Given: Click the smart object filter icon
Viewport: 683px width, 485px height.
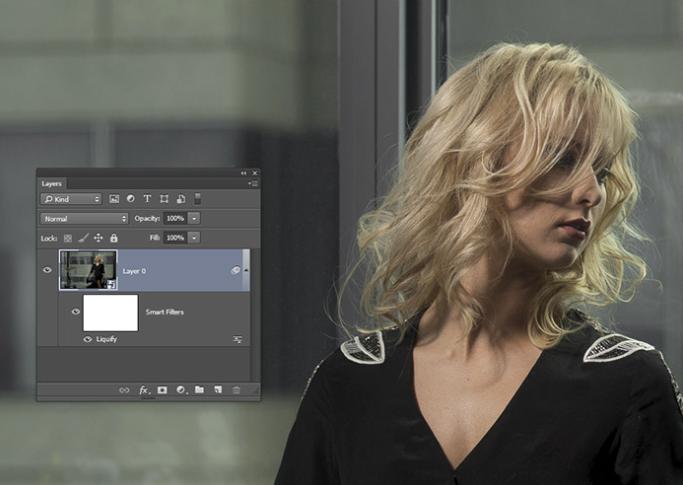Looking at the screenshot, I should (x=180, y=199).
